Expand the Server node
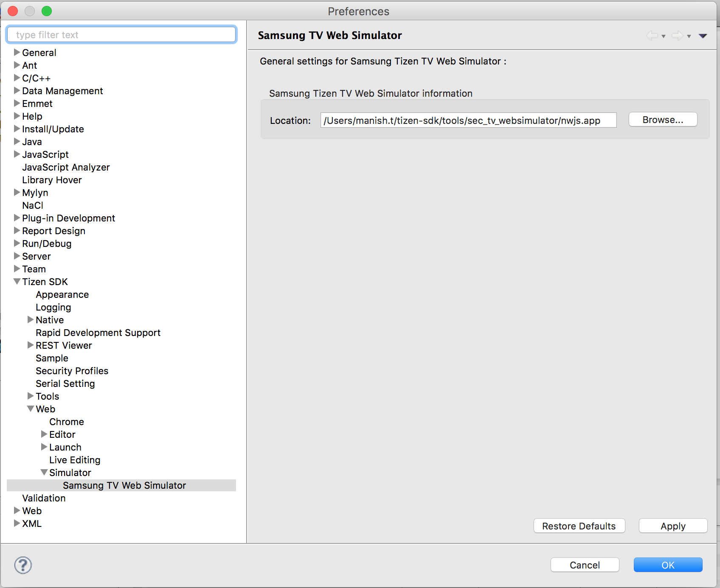Image resolution: width=720 pixels, height=588 pixels. click(17, 256)
